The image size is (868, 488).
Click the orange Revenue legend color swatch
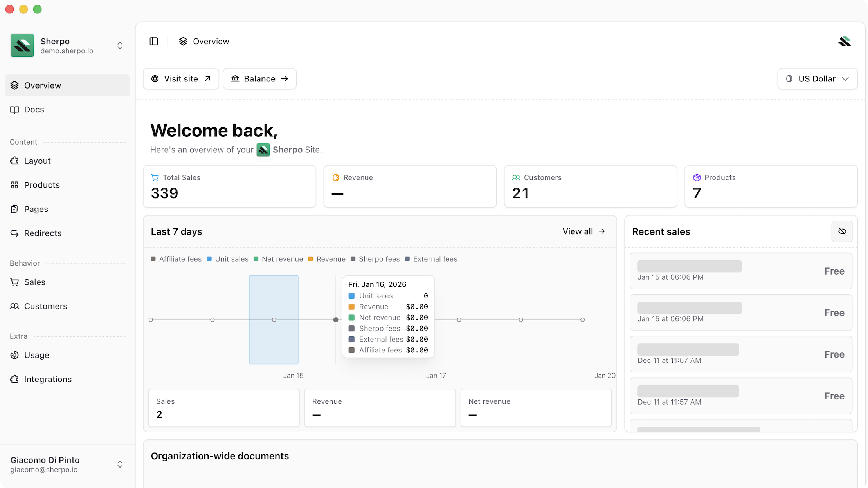tap(311, 259)
